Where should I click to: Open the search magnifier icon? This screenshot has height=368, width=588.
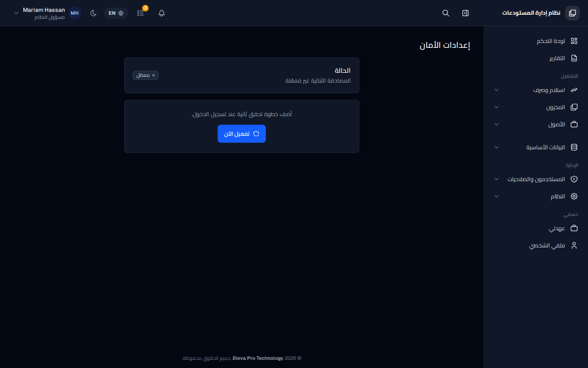[x=446, y=13]
